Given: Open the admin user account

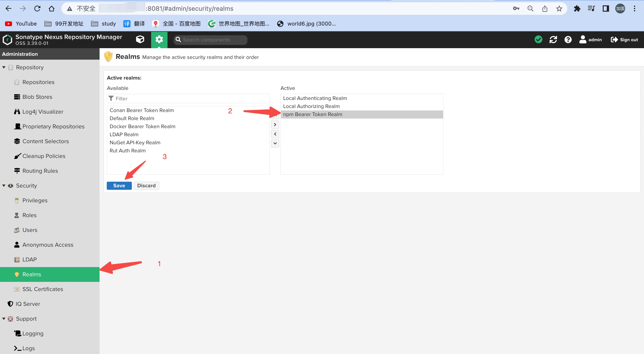Looking at the screenshot, I should point(590,39).
